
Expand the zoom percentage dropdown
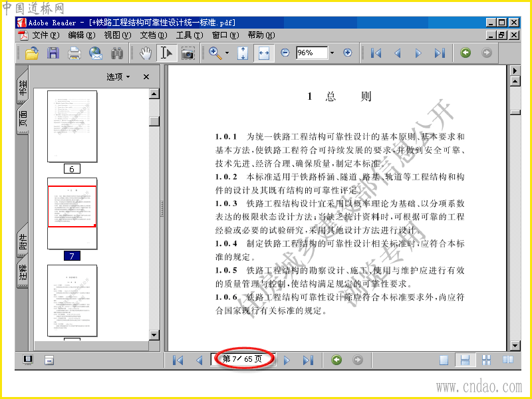click(x=332, y=53)
